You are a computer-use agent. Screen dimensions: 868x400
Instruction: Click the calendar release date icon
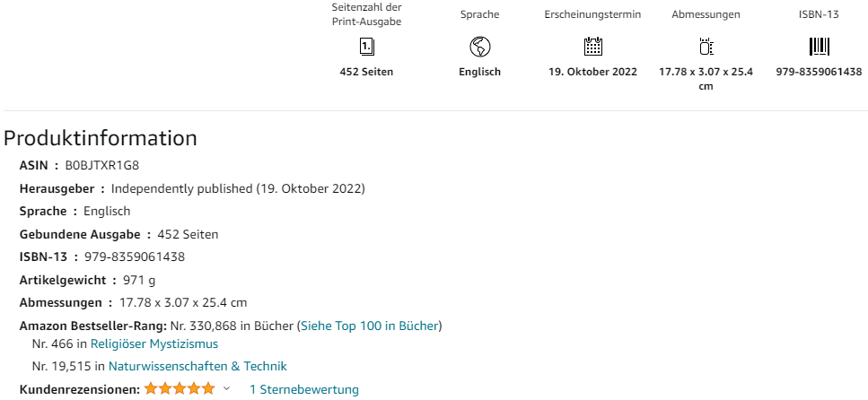(592, 47)
